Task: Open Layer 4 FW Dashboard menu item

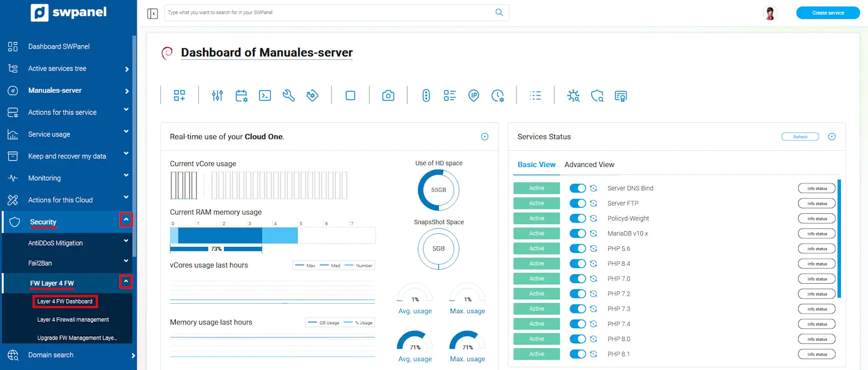Action: pos(65,302)
